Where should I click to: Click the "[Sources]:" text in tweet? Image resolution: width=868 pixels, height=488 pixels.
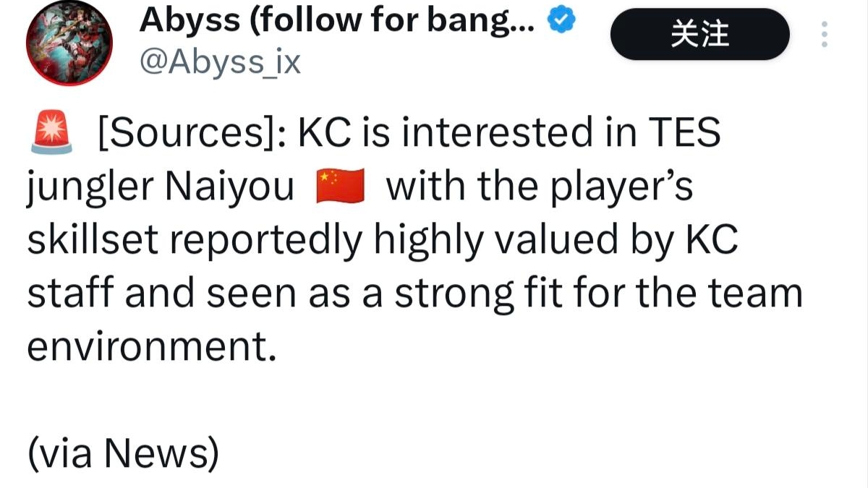point(192,134)
